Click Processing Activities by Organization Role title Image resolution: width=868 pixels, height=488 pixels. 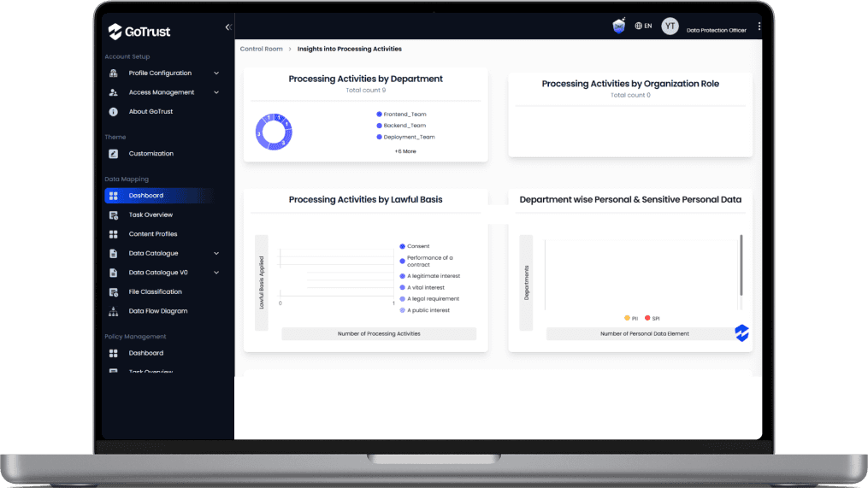point(630,84)
